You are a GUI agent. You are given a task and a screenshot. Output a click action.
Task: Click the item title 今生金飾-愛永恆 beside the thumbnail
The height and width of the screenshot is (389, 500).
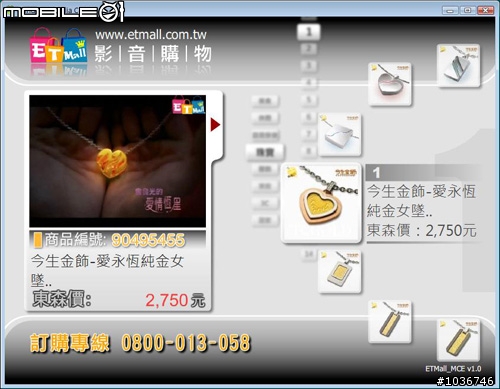421,192
